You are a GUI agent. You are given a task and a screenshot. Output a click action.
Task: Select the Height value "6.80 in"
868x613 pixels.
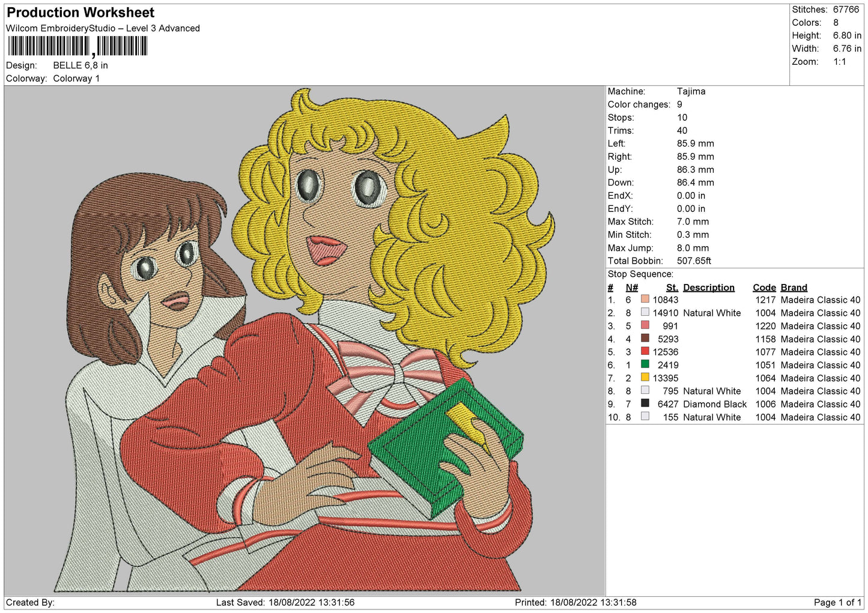847,35
